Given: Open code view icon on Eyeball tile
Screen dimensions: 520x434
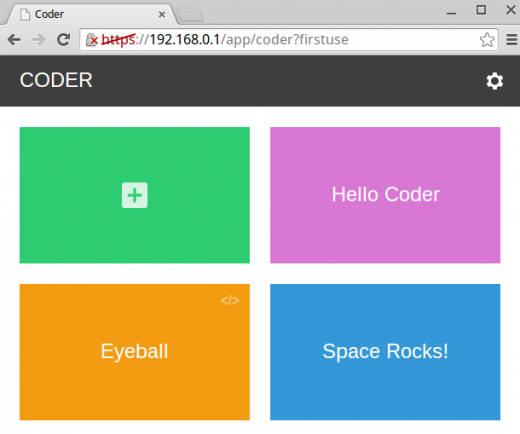Looking at the screenshot, I should [x=230, y=300].
